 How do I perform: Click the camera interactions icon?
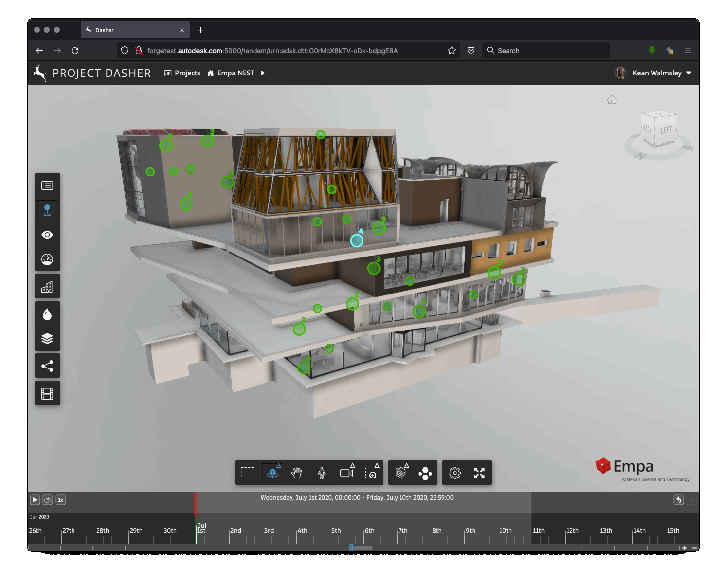pos(347,473)
